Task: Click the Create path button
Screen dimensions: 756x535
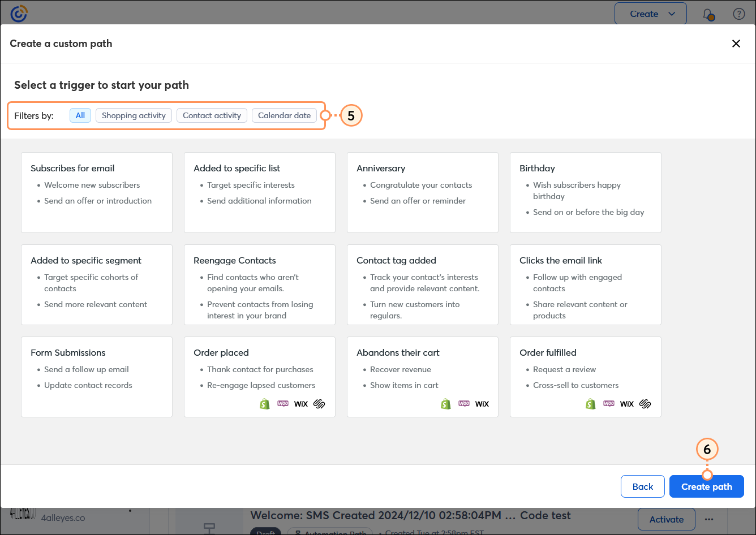Action: click(707, 486)
